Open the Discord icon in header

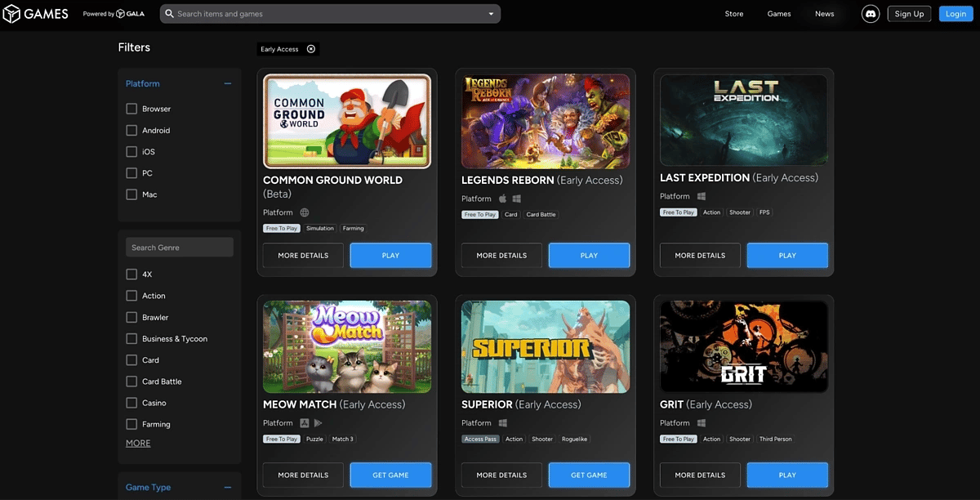pos(871,14)
